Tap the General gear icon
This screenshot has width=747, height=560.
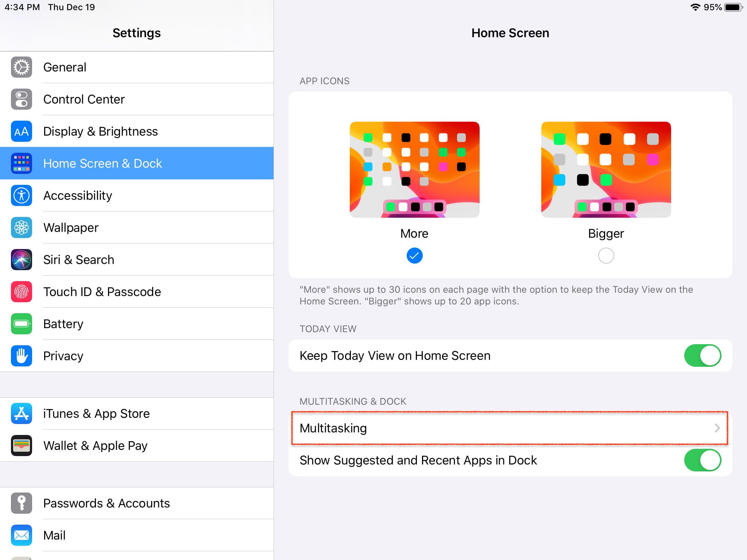pyautogui.click(x=22, y=67)
